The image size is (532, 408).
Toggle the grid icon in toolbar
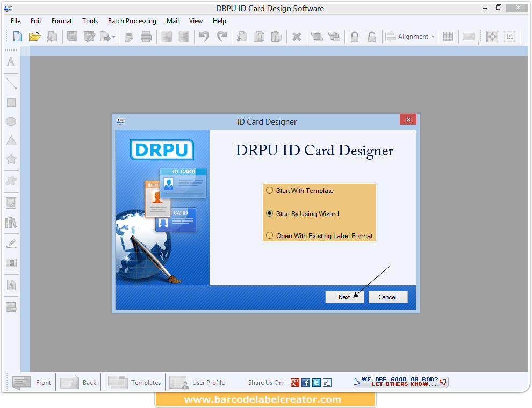click(448, 37)
